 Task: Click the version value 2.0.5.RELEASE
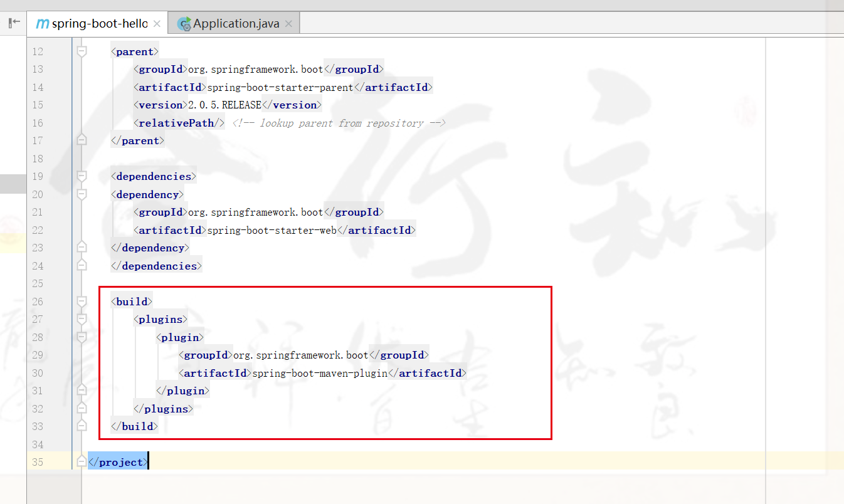(224, 105)
